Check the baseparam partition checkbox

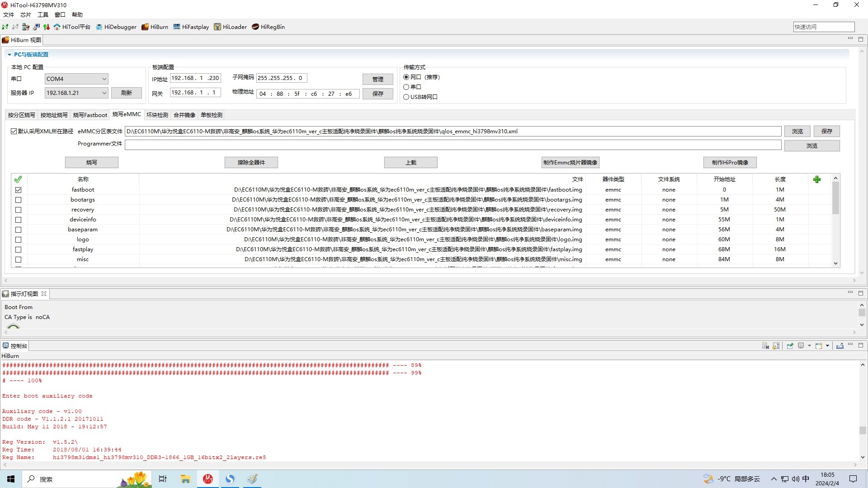click(x=18, y=230)
